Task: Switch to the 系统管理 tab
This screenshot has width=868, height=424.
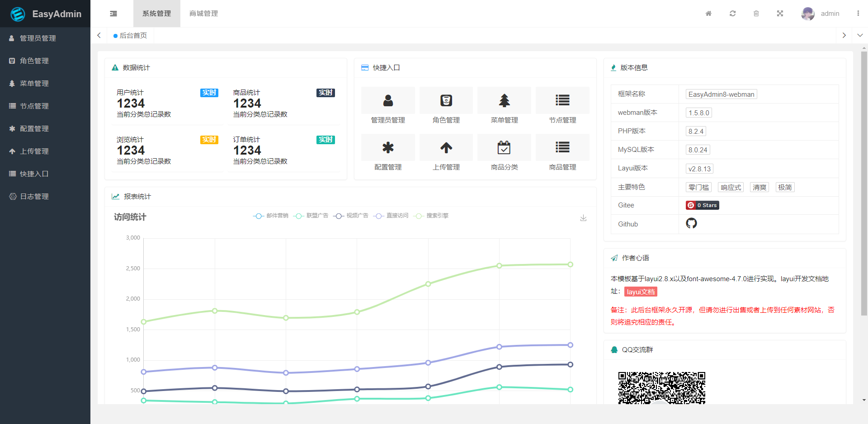Action: pos(156,14)
